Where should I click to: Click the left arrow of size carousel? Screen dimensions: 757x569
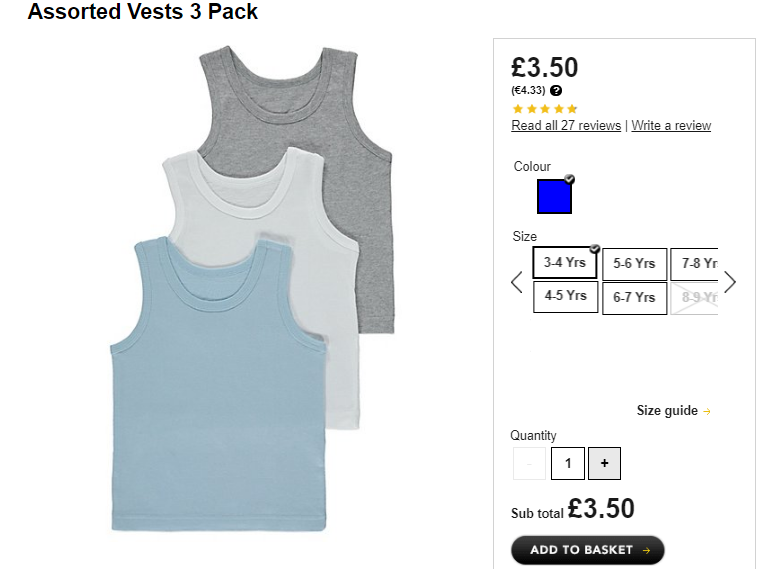(x=517, y=282)
